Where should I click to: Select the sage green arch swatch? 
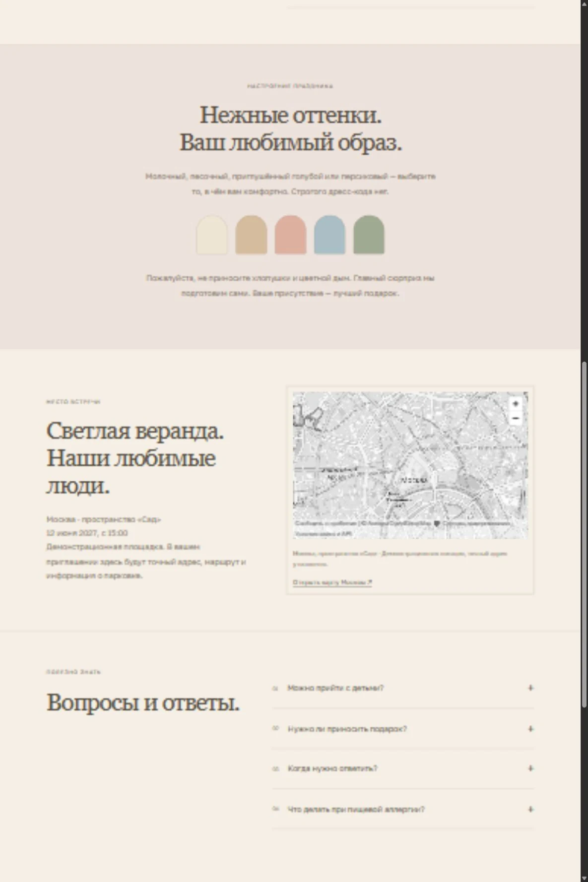pos(369,235)
